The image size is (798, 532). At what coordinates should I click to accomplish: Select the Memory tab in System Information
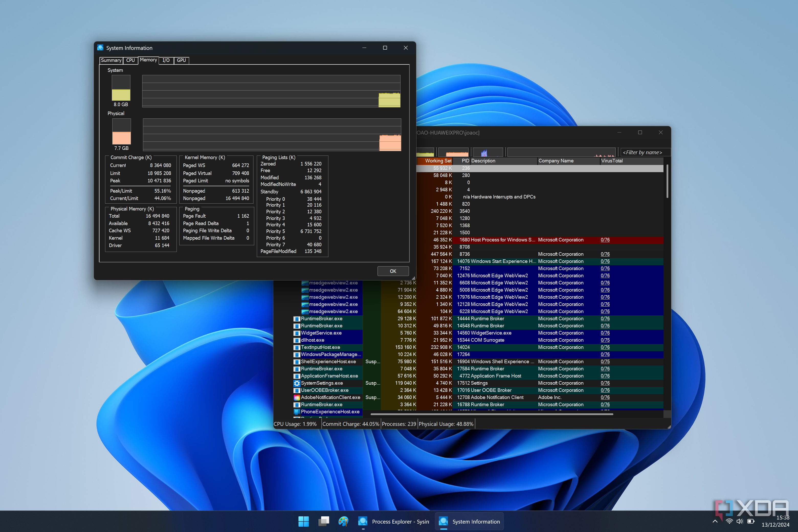[148, 60]
